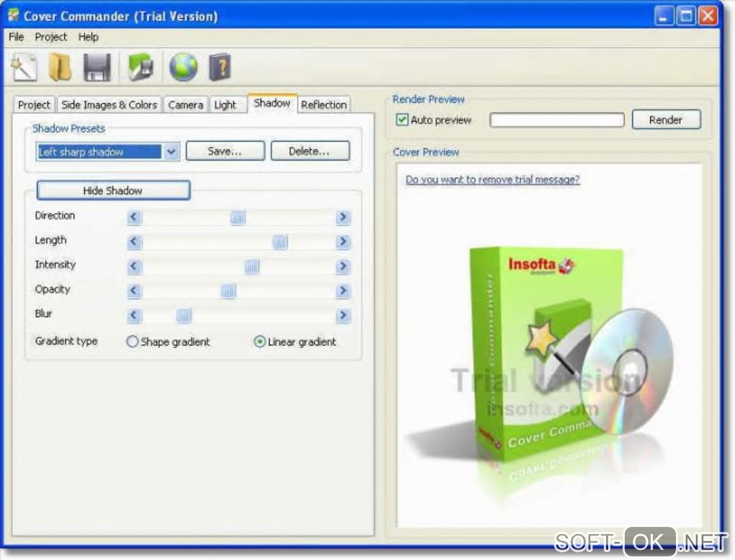The height and width of the screenshot is (560, 735).
Task: Click Intensity slider left arrow
Action: 134,267
